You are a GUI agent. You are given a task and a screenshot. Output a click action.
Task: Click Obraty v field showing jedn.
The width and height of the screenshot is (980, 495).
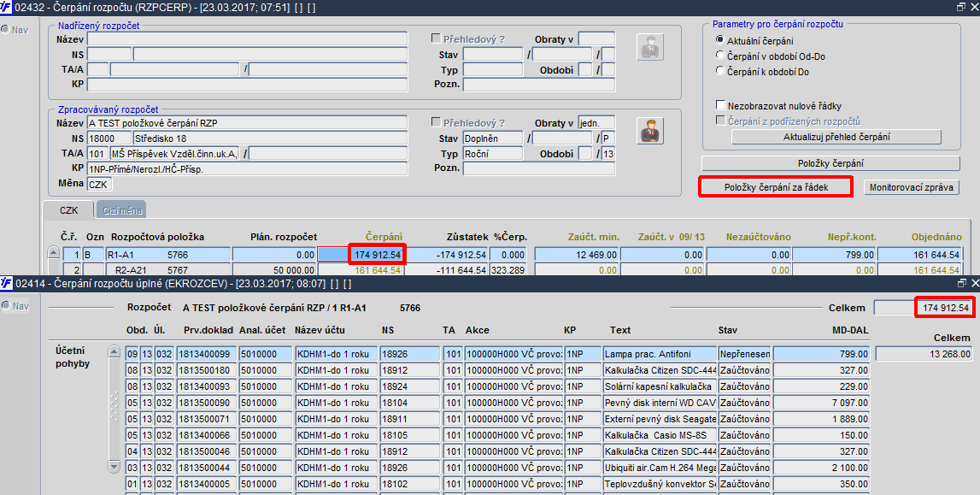[x=597, y=123]
